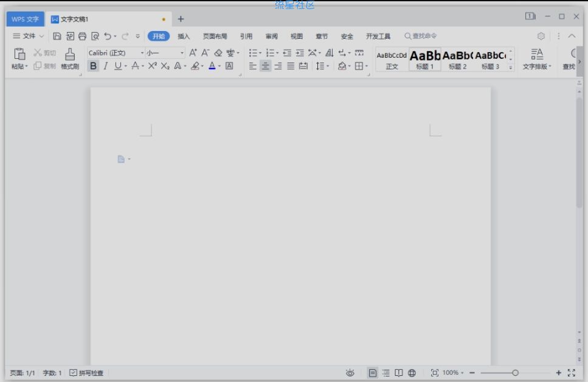Clear formatting with eraser icon
Viewport: 588px width, 382px height.
point(218,53)
